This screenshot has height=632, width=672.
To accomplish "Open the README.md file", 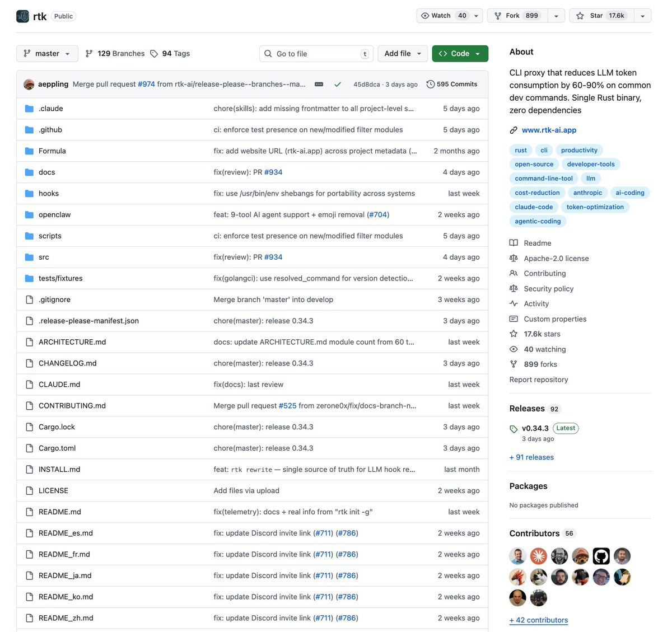I will [60, 512].
